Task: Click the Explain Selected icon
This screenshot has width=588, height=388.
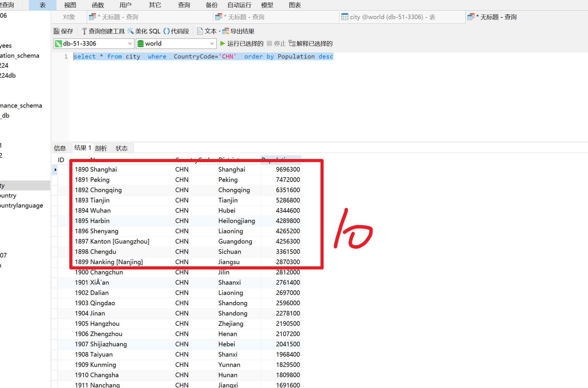Action: pyautogui.click(x=292, y=43)
